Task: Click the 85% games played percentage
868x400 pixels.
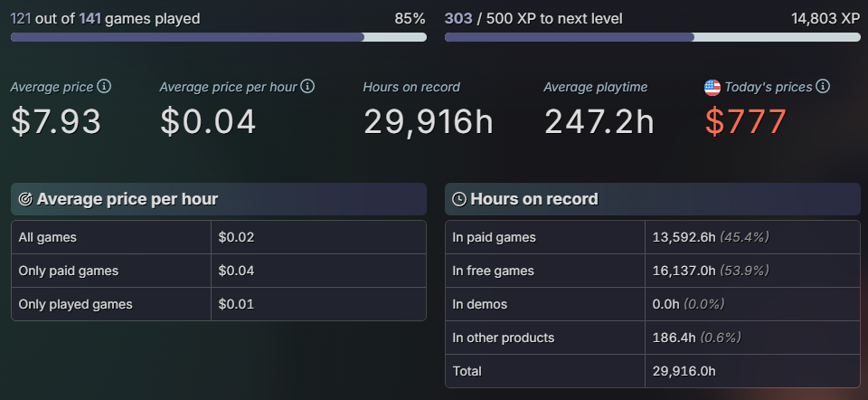Action: click(x=410, y=19)
